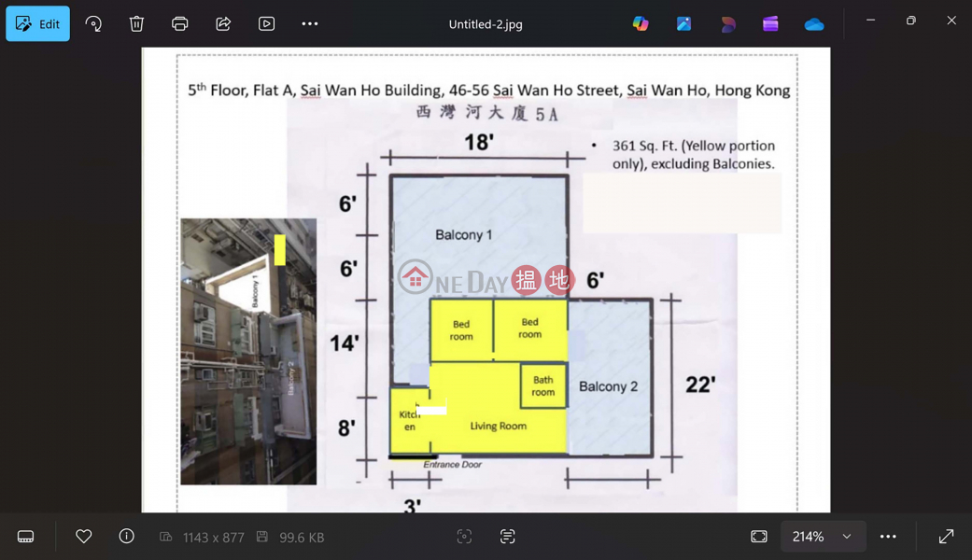
Task: Open the See more menu
Action: pyautogui.click(x=310, y=23)
